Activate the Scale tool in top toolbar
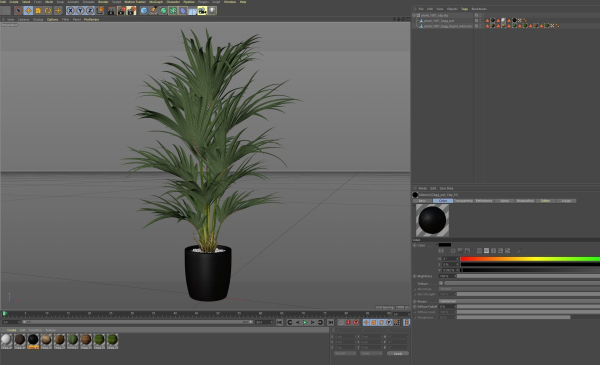Screen dimensions: 600x365 coord(38,11)
